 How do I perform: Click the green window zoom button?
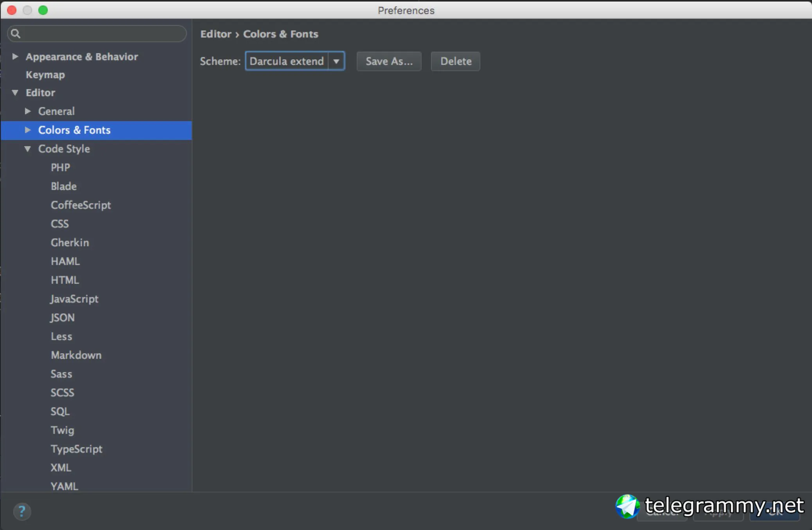(43, 10)
